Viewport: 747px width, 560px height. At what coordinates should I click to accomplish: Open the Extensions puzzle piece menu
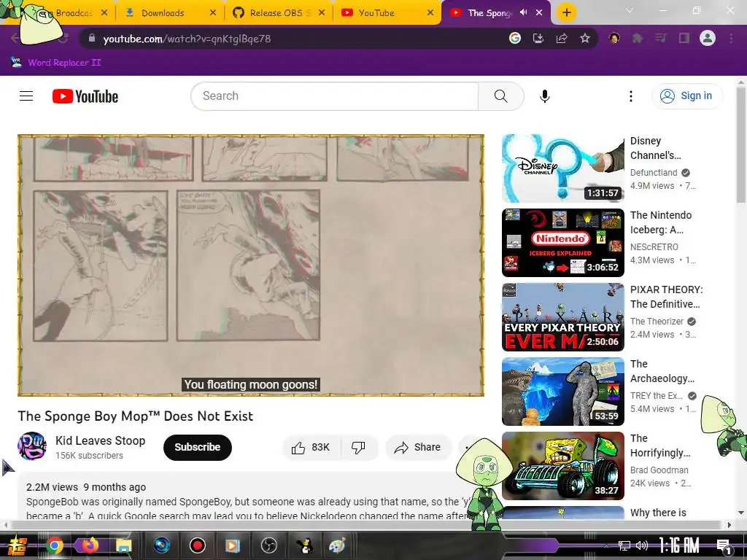click(x=638, y=38)
